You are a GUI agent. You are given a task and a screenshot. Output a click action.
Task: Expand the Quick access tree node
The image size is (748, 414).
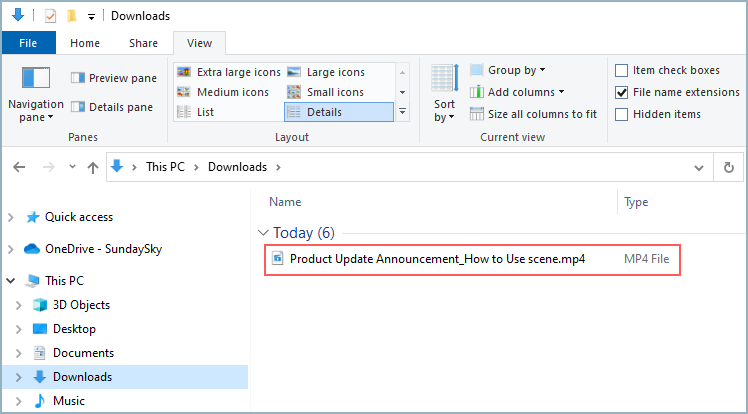[11, 217]
